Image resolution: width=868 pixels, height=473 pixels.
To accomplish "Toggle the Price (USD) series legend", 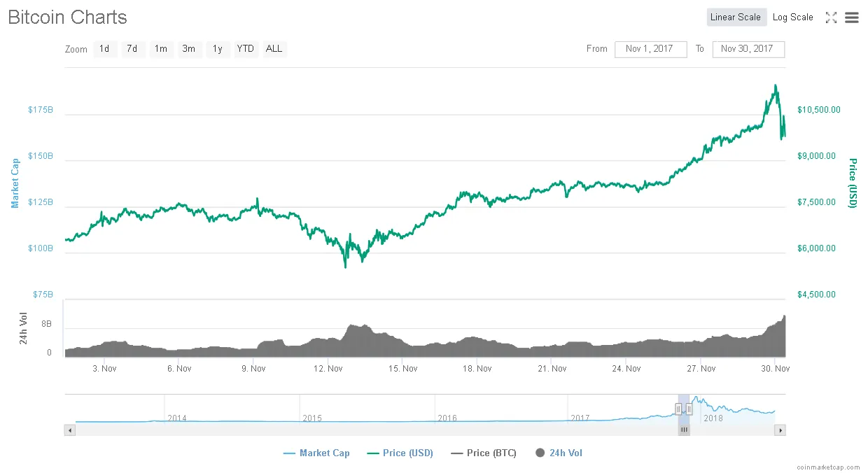I will pos(400,453).
